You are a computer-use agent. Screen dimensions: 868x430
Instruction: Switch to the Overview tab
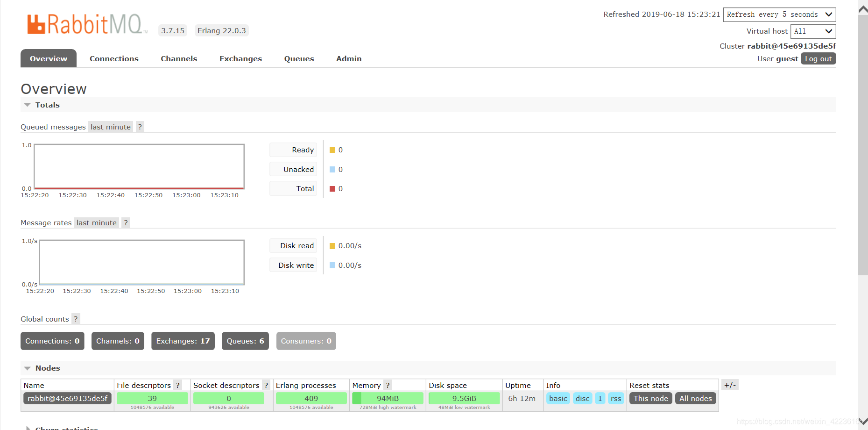pyautogui.click(x=49, y=58)
